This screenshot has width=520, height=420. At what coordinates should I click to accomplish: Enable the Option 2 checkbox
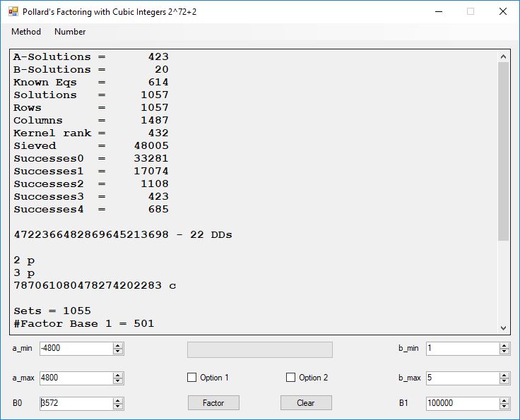[x=290, y=378]
